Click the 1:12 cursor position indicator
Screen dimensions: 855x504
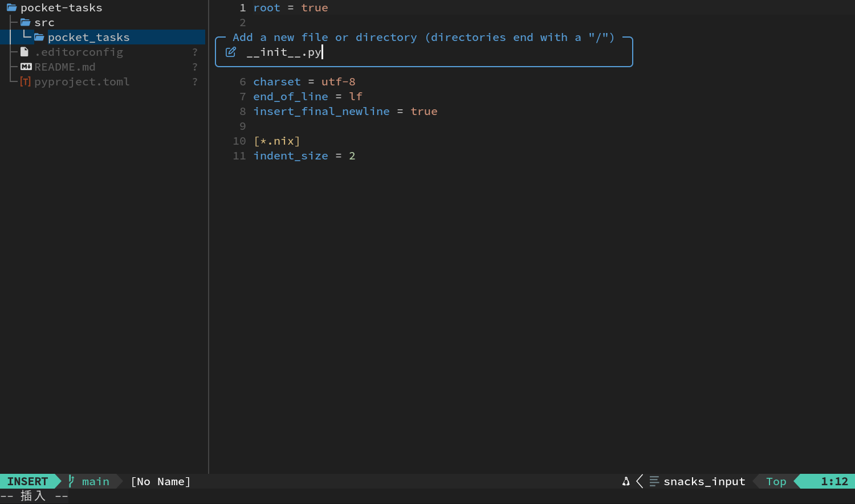coord(834,482)
